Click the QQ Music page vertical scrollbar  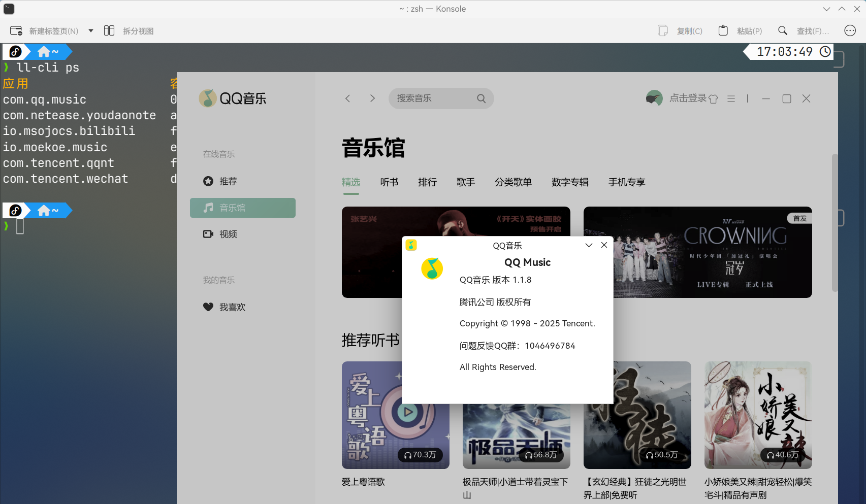(x=835, y=222)
